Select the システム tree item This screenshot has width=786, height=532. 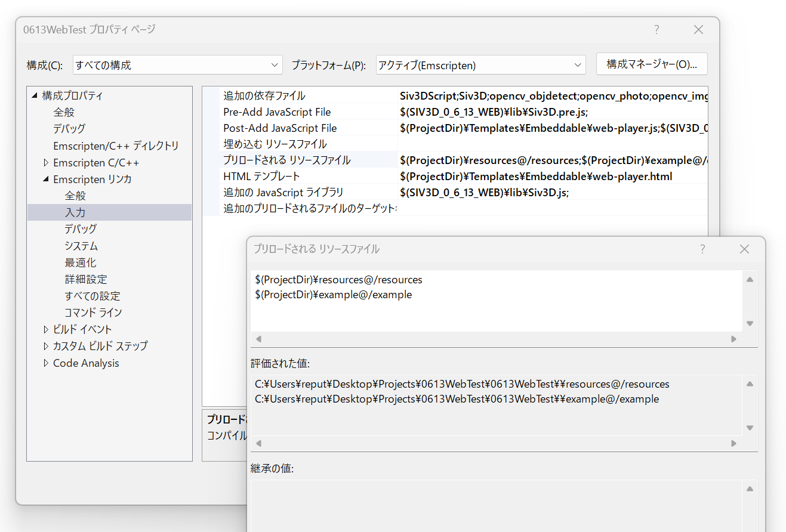click(x=81, y=246)
